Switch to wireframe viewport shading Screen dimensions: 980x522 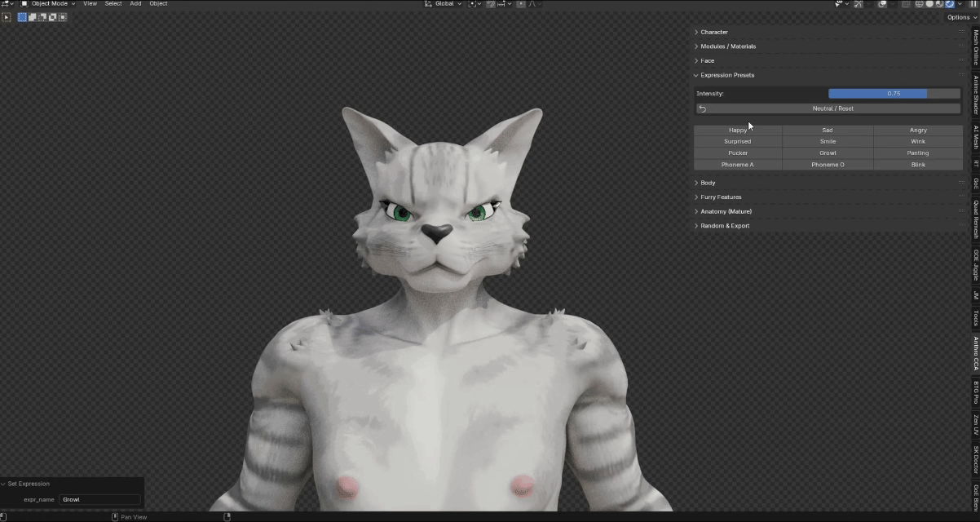pos(919,4)
